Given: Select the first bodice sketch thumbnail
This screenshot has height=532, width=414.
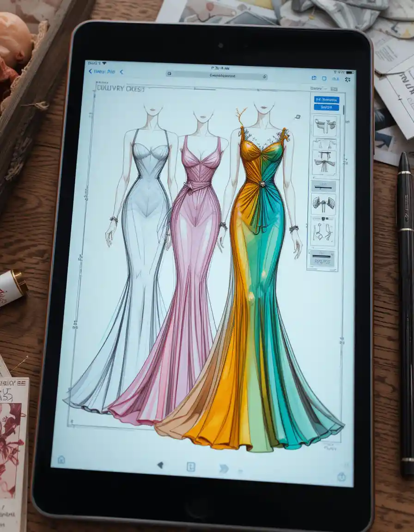Looking at the screenshot, I should (x=325, y=126).
